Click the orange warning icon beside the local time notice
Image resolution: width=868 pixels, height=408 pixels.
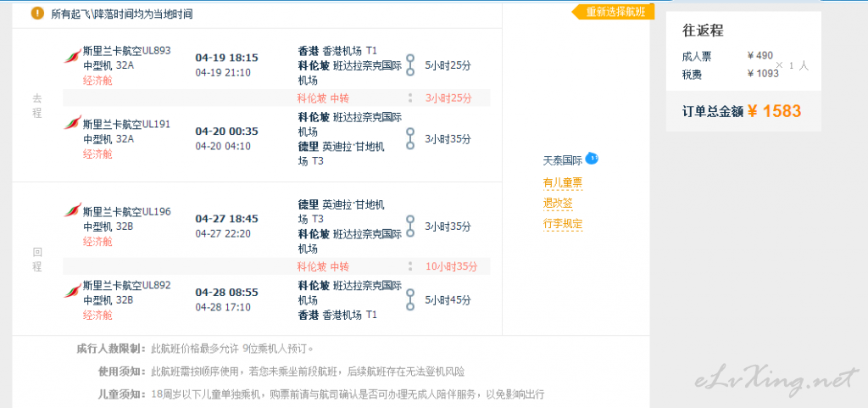(37, 14)
